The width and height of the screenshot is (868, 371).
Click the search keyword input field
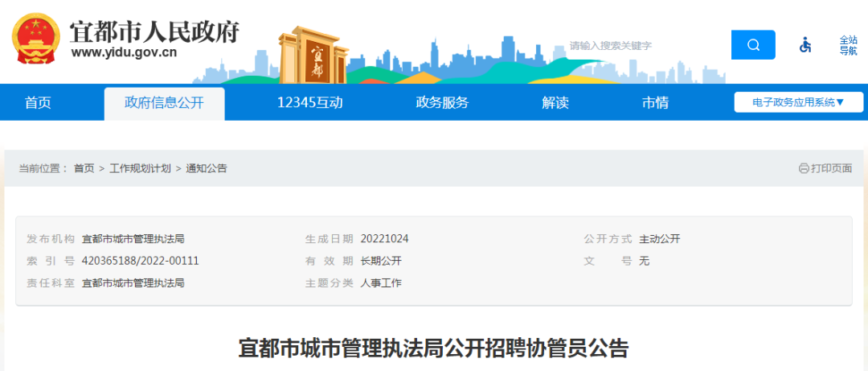pyautogui.click(x=643, y=45)
